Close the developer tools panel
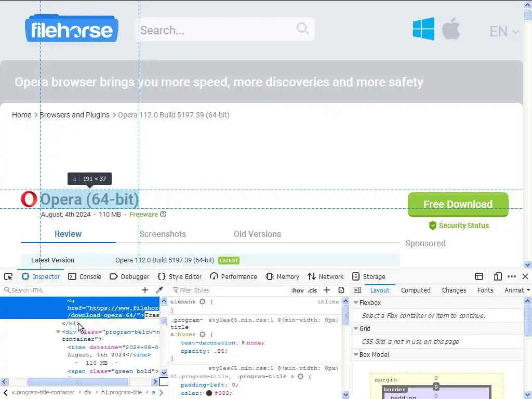The width and height of the screenshot is (532, 399). (525, 276)
